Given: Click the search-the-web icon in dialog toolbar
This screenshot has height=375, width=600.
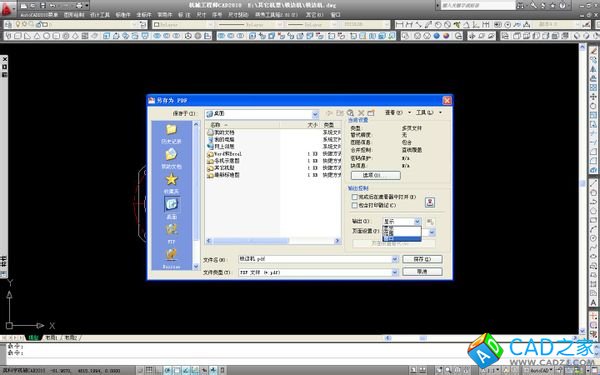Looking at the screenshot, I should [x=350, y=113].
